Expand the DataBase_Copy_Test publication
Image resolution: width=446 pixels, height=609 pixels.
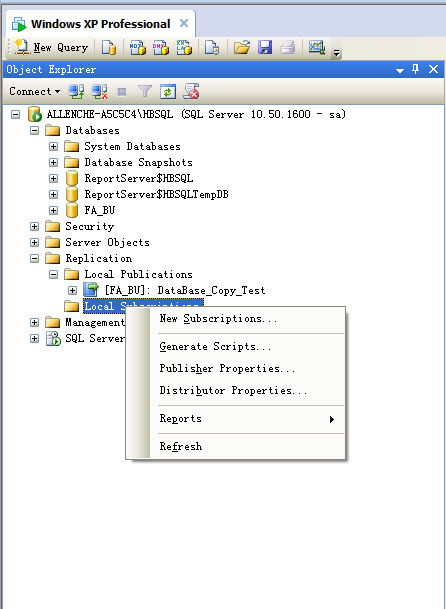[x=73, y=291]
